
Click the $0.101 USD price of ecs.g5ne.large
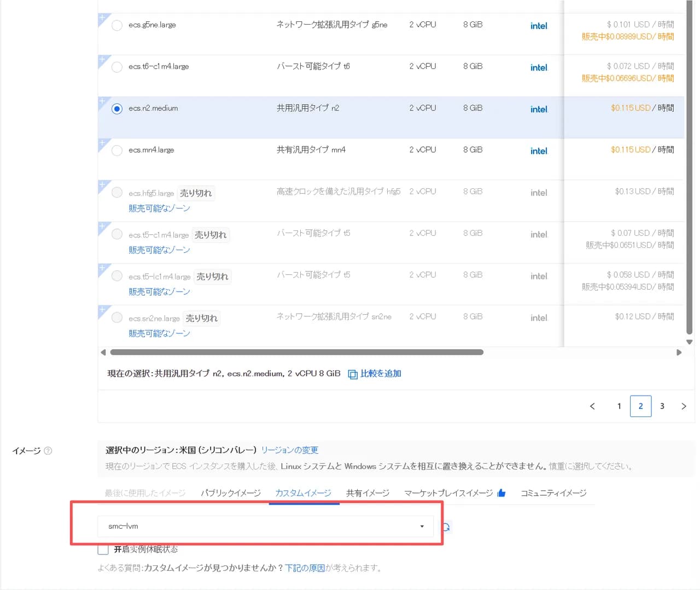coord(640,25)
